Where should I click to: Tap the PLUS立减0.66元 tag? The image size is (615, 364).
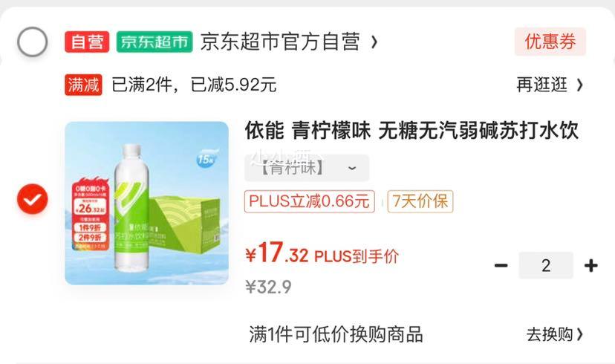(310, 201)
